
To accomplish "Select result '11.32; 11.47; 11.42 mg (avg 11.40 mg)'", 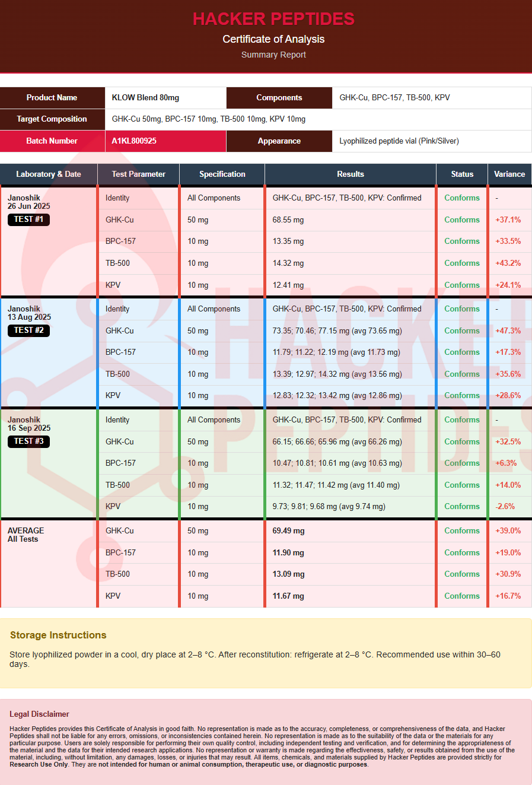I will (x=336, y=485).
